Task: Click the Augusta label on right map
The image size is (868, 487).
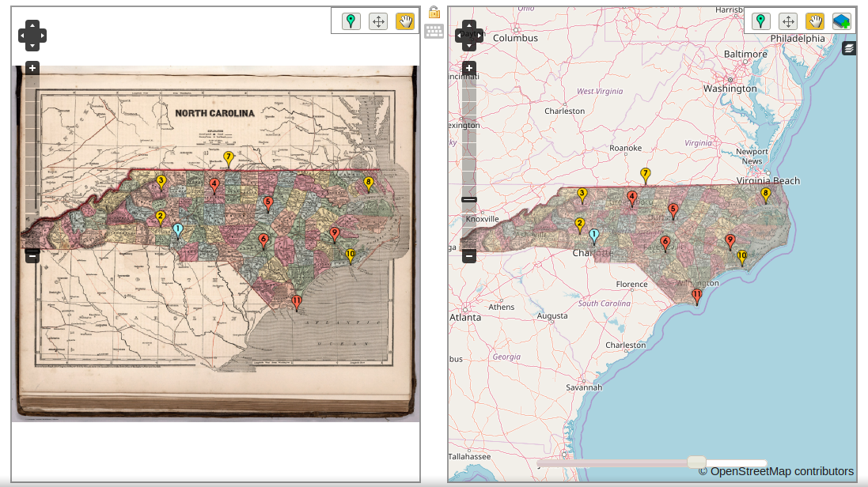Action: point(552,316)
